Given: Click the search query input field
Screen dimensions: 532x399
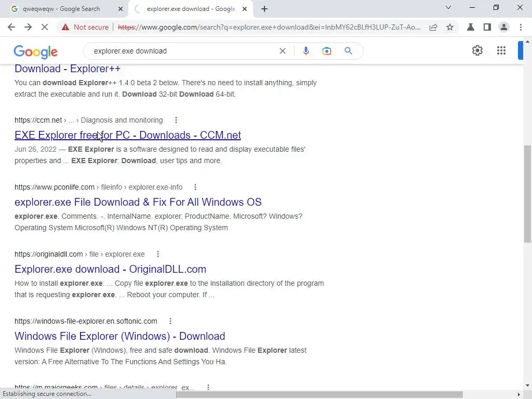Looking at the screenshot, I should (x=183, y=51).
